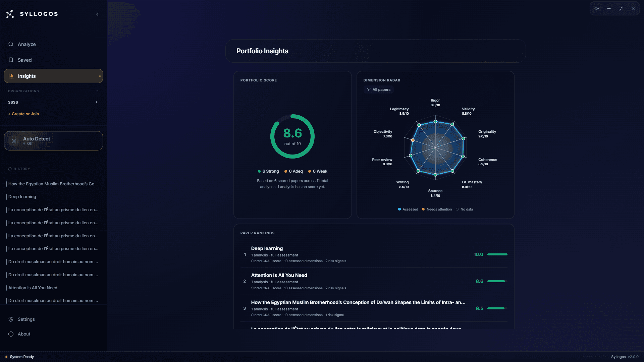This screenshot has width=644, height=362.
Task: Open the Attention Is All You Need history entry
Action: 33,288
